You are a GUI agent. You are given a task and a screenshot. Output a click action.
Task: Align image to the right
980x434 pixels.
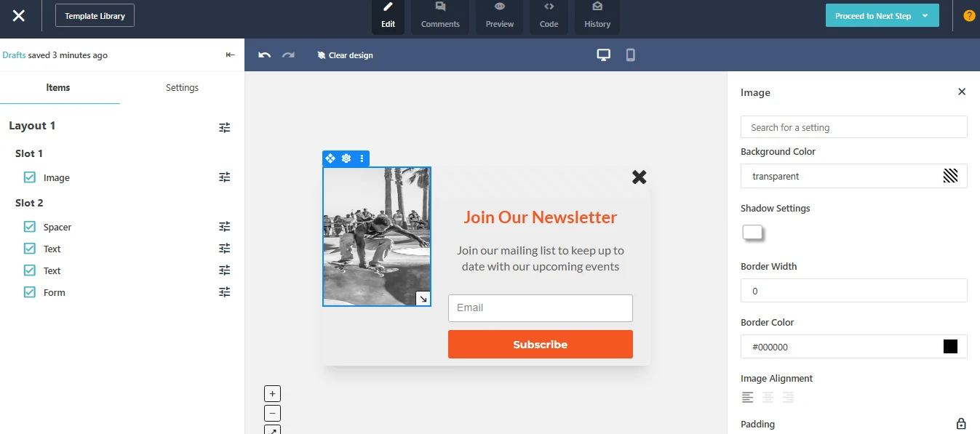coord(788,398)
